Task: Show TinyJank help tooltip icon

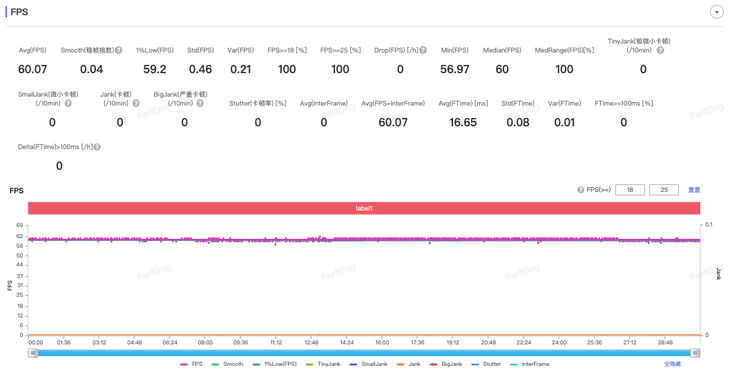Action: [x=660, y=50]
